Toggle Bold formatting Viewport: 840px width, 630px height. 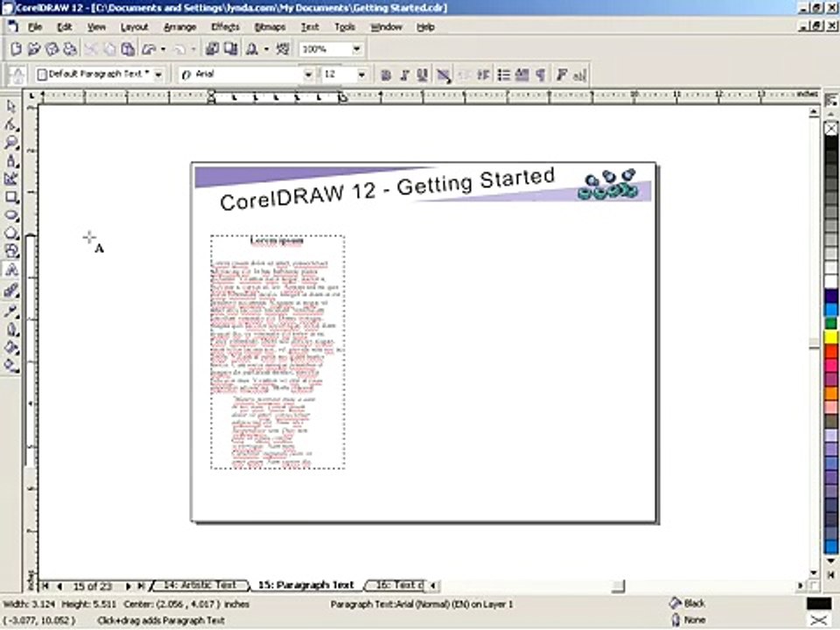tap(386, 75)
